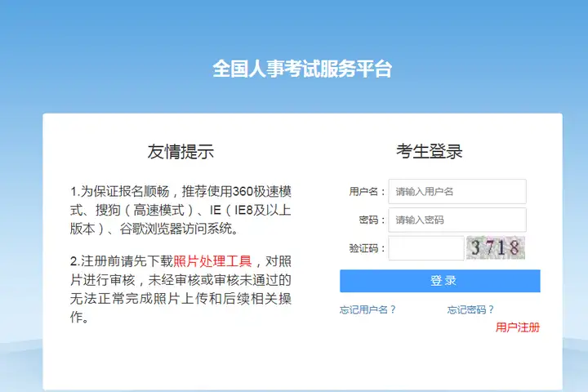
Task: Open the red 用户注册 link
Action: point(518,327)
